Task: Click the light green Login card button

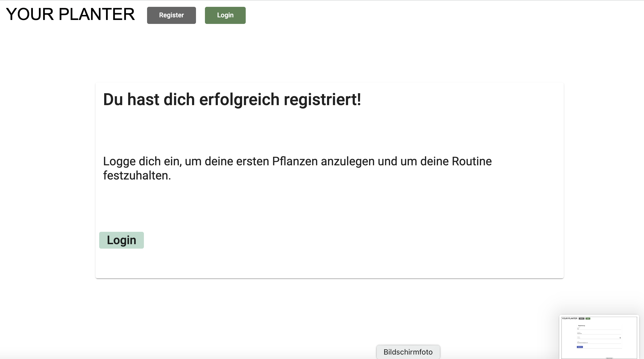Action: click(x=121, y=240)
